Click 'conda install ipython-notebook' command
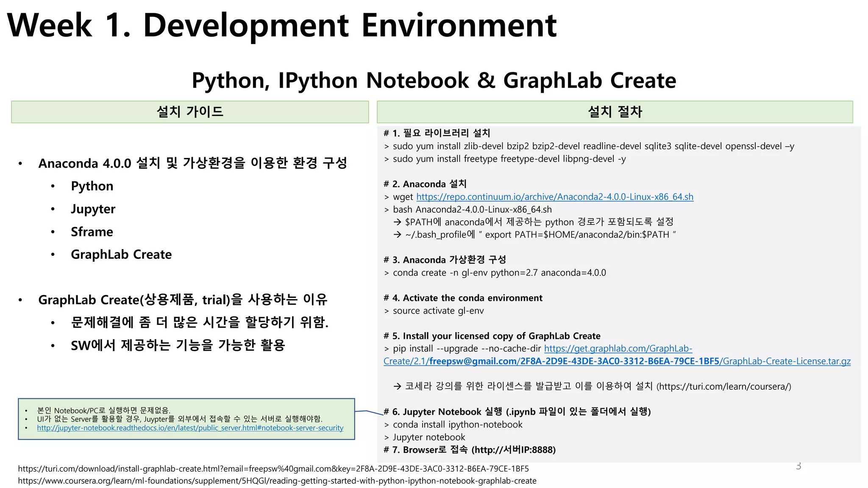 pos(457,425)
